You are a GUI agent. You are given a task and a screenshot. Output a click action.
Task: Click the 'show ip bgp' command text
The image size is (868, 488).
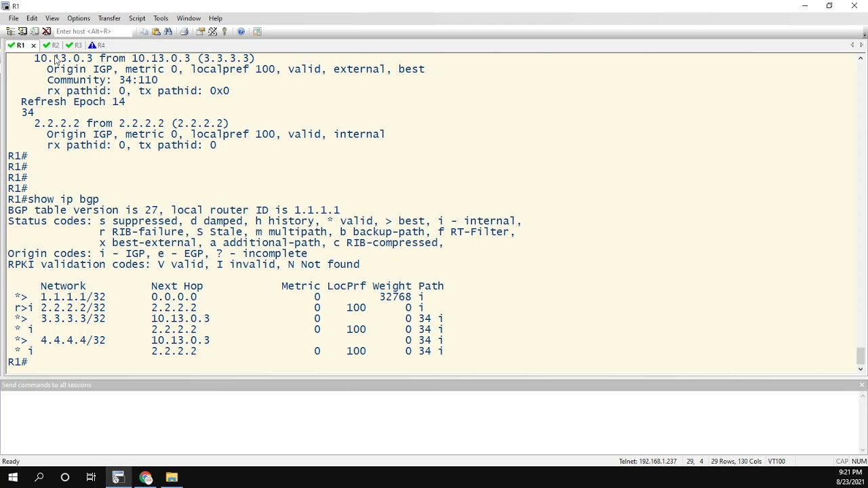coord(63,199)
